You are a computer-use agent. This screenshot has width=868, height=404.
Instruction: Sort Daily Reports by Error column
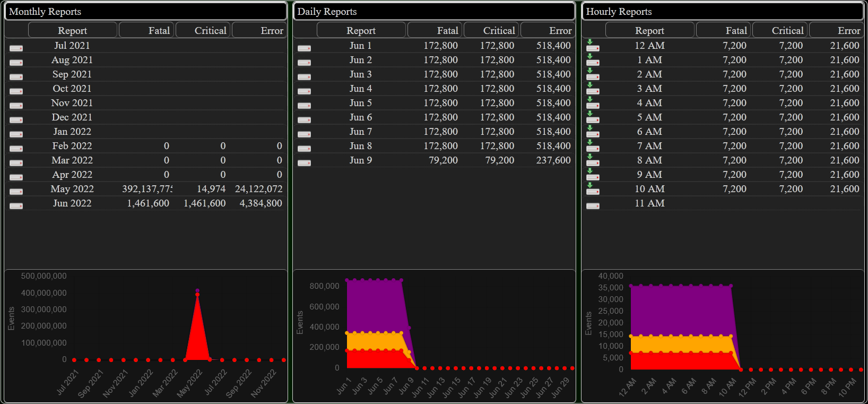point(548,30)
